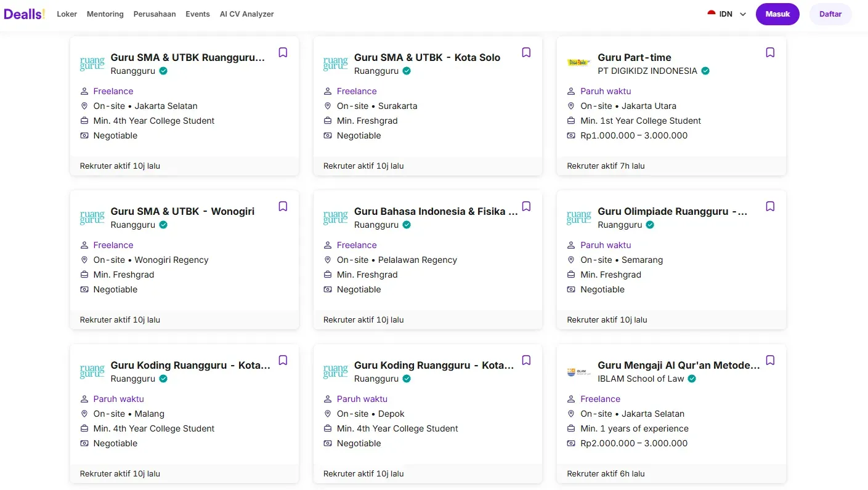Viewport: 868px width, 490px height.
Task: Click person icon beside Paruh waktu on Semarang card
Action: point(571,245)
